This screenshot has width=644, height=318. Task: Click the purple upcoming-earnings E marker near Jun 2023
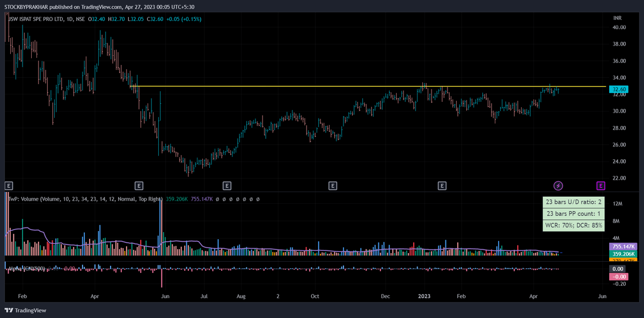pos(601,186)
